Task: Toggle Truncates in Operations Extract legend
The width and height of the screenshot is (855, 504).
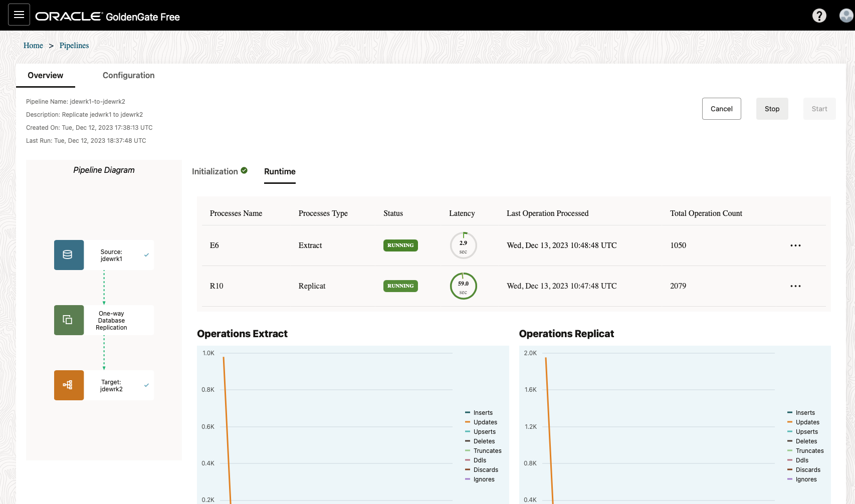Action: click(483, 451)
